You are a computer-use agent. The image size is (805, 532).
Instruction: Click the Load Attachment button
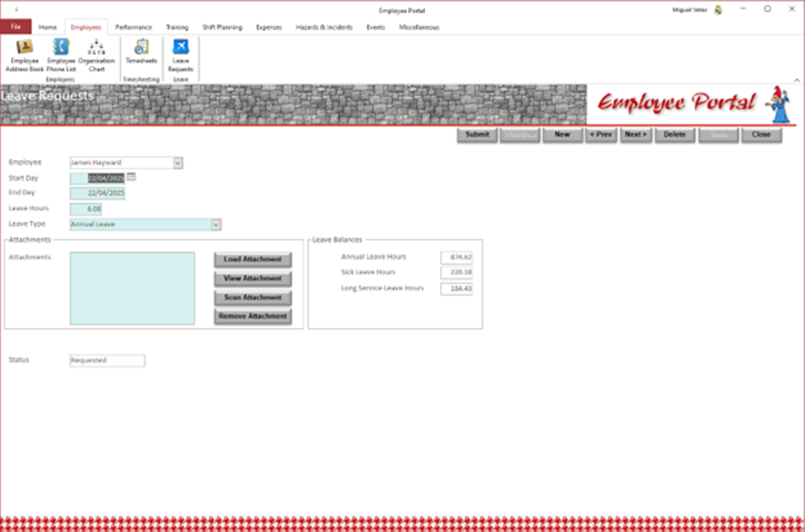pyautogui.click(x=252, y=259)
